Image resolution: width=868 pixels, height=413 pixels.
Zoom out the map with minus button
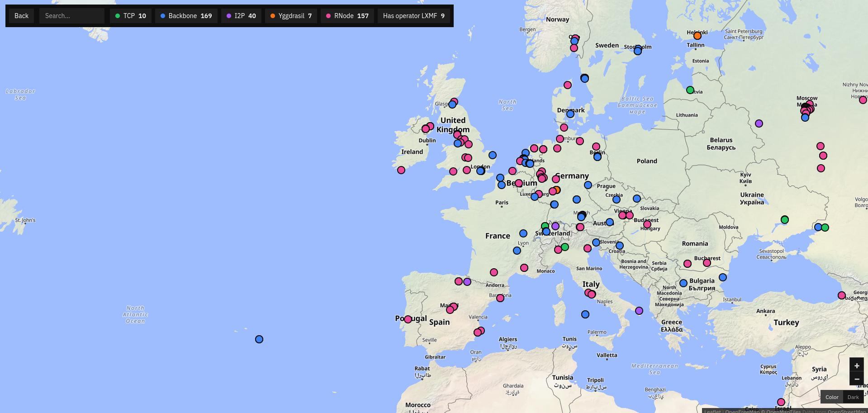857,379
